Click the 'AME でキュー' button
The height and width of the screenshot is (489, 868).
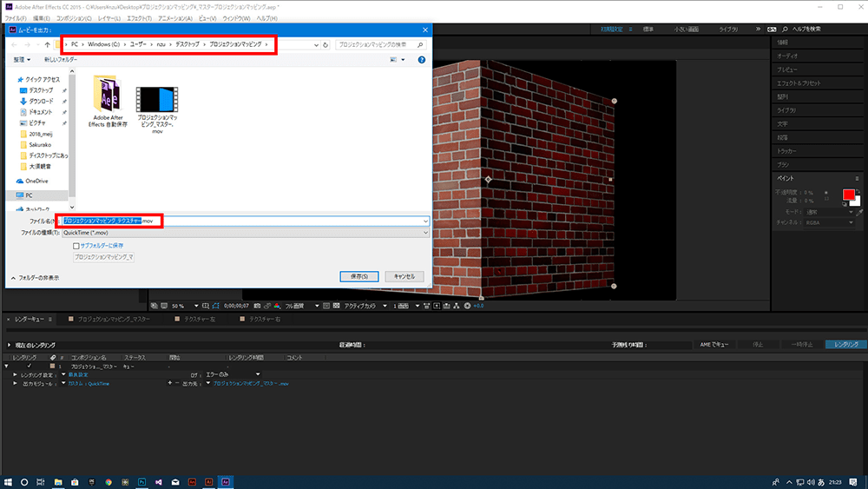(x=714, y=345)
